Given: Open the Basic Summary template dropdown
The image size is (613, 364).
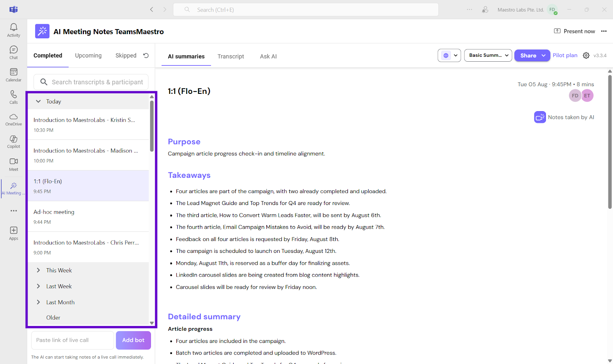Looking at the screenshot, I should [x=488, y=56].
